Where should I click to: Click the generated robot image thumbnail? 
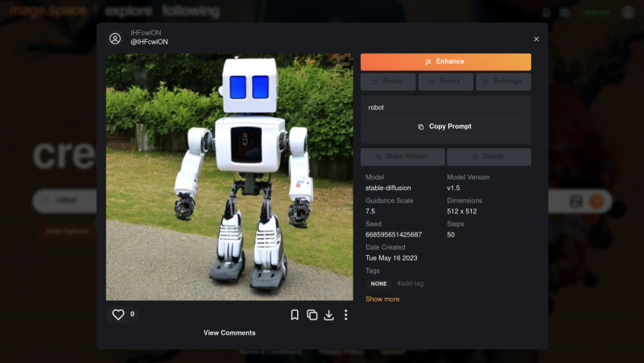229,177
